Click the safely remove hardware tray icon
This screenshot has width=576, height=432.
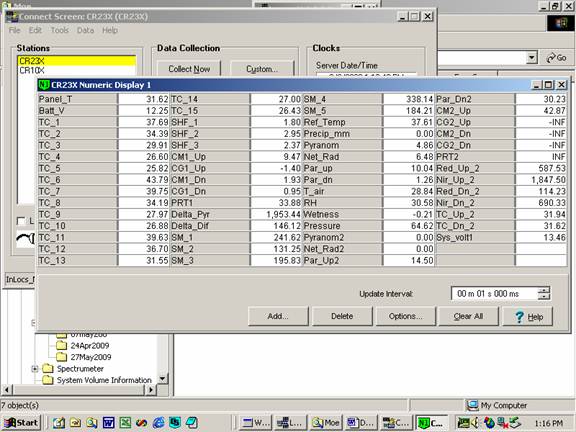tap(515, 423)
